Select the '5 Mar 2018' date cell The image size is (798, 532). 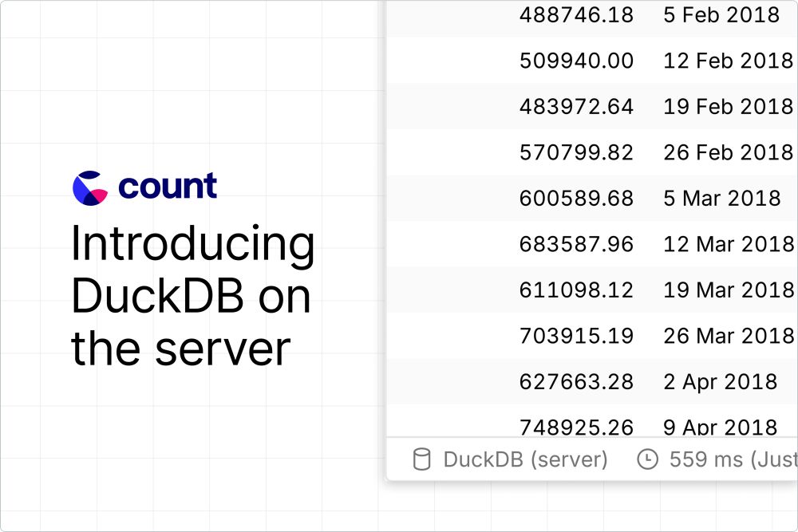721,199
